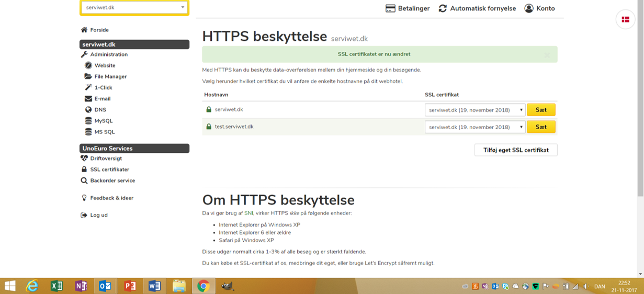Click the Driftoversigt heartbeat icon
This screenshot has height=294, width=644.
click(84, 159)
